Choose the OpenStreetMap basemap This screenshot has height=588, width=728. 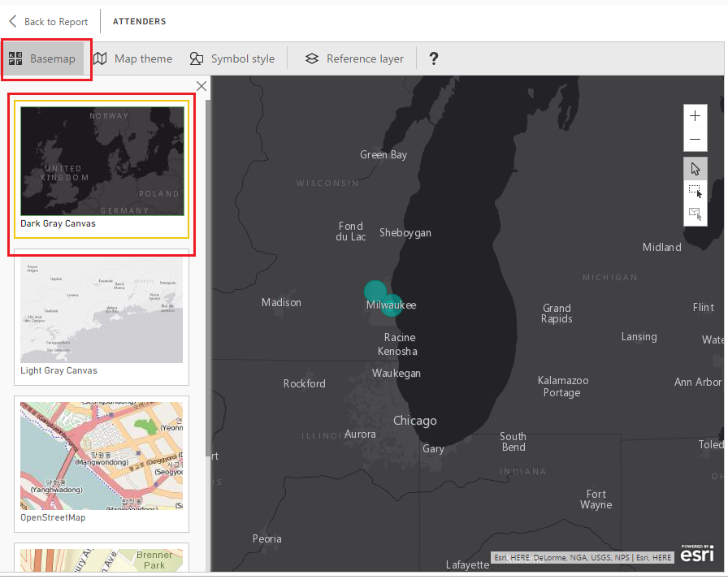coord(102,464)
